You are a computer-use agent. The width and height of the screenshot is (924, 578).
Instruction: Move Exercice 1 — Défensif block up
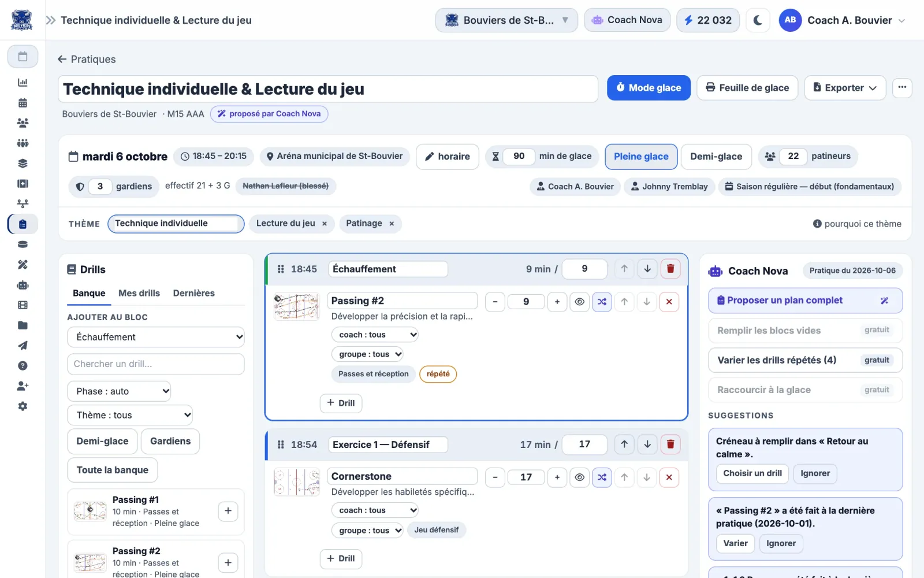pyautogui.click(x=624, y=444)
